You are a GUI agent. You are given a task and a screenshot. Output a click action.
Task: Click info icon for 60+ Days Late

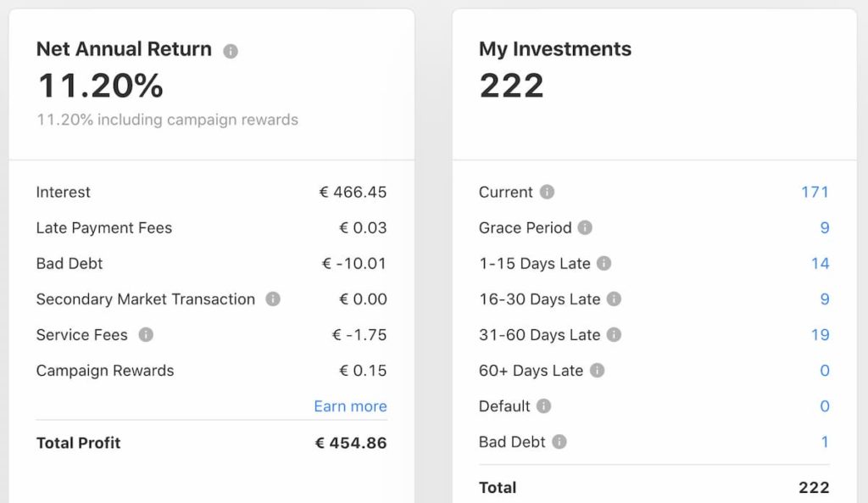(x=597, y=371)
